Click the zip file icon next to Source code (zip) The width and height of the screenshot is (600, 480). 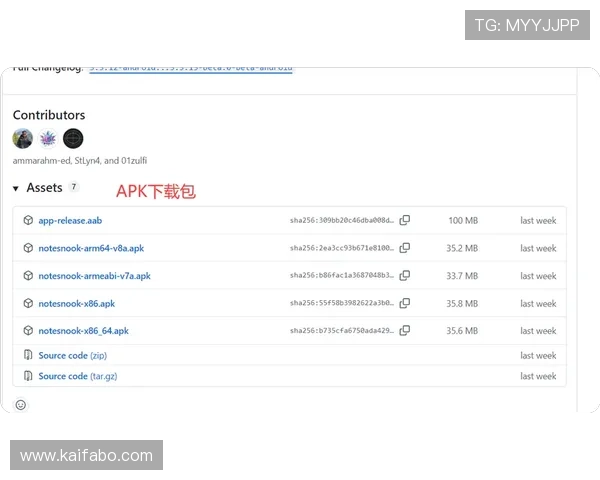pos(29,355)
